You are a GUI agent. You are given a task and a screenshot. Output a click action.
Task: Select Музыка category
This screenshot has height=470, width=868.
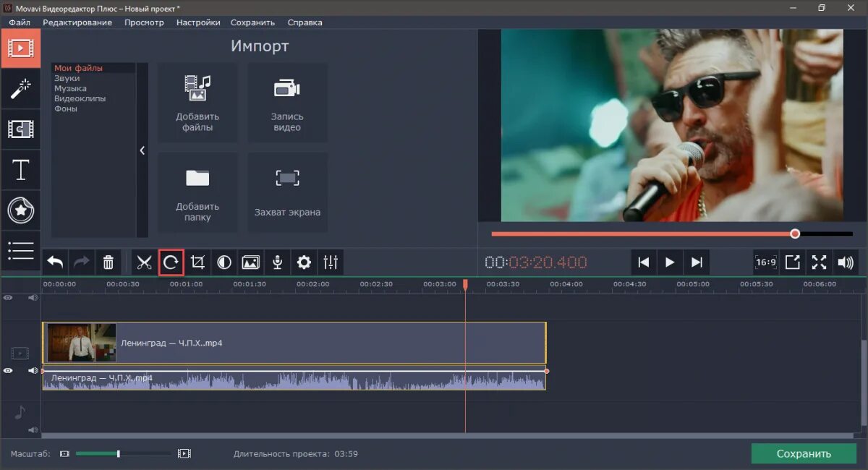tap(70, 88)
